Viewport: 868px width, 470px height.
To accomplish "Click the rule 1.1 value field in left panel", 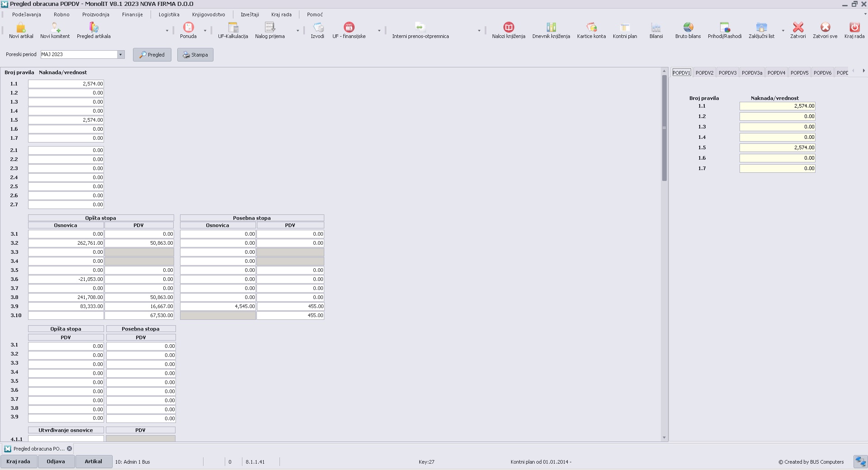I will [66, 84].
